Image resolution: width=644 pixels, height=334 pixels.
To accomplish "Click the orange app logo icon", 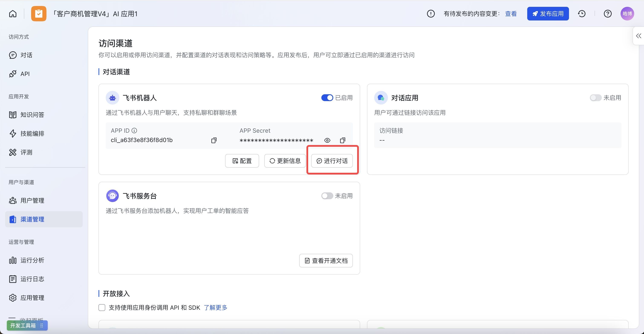I will tap(39, 13).
